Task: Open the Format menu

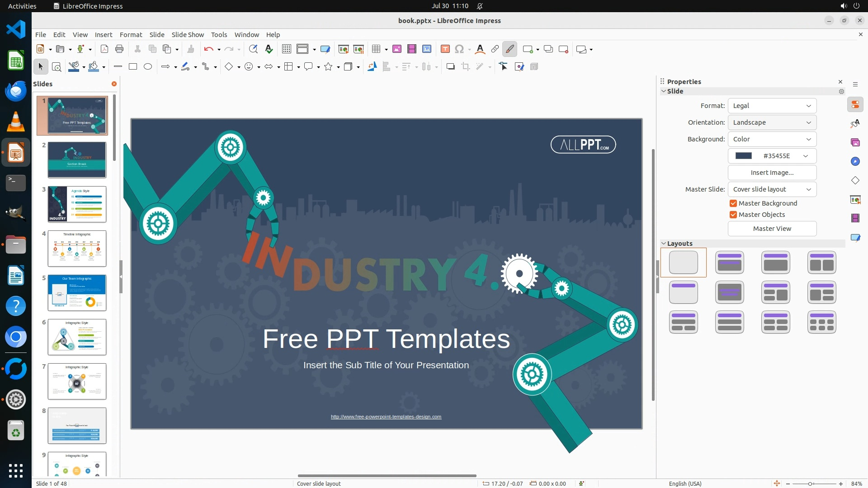Action: pos(131,35)
